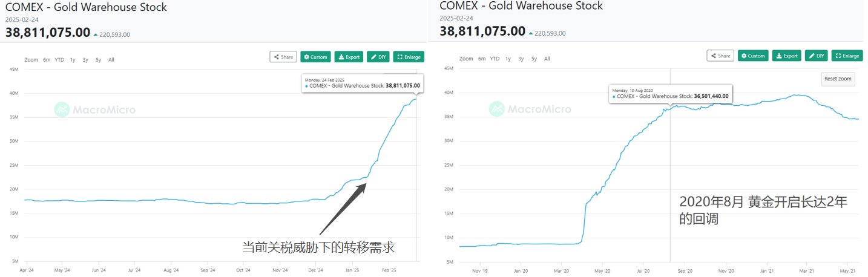Switch left chart to 1y range

pyautogui.click(x=73, y=60)
